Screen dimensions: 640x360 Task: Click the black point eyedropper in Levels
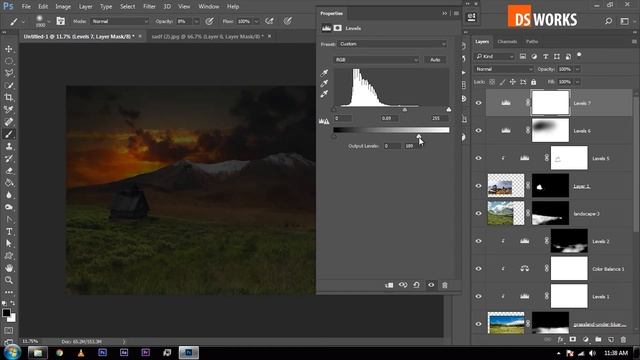(324, 73)
